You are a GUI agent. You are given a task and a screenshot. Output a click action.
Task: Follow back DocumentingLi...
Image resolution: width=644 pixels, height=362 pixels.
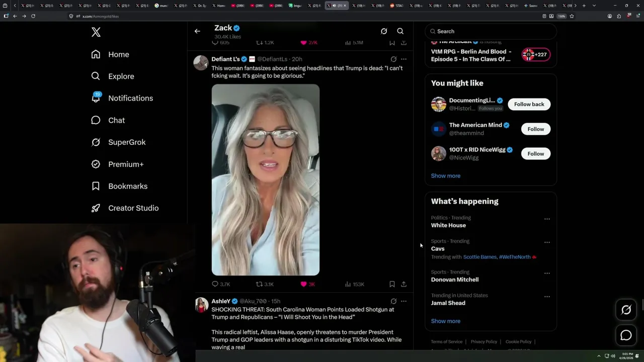coord(529,104)
